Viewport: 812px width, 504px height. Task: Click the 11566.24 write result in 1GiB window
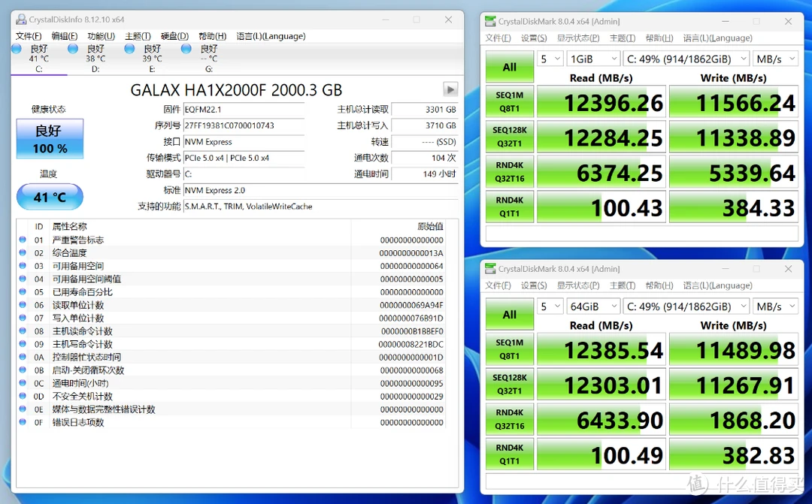click(733, 102)
